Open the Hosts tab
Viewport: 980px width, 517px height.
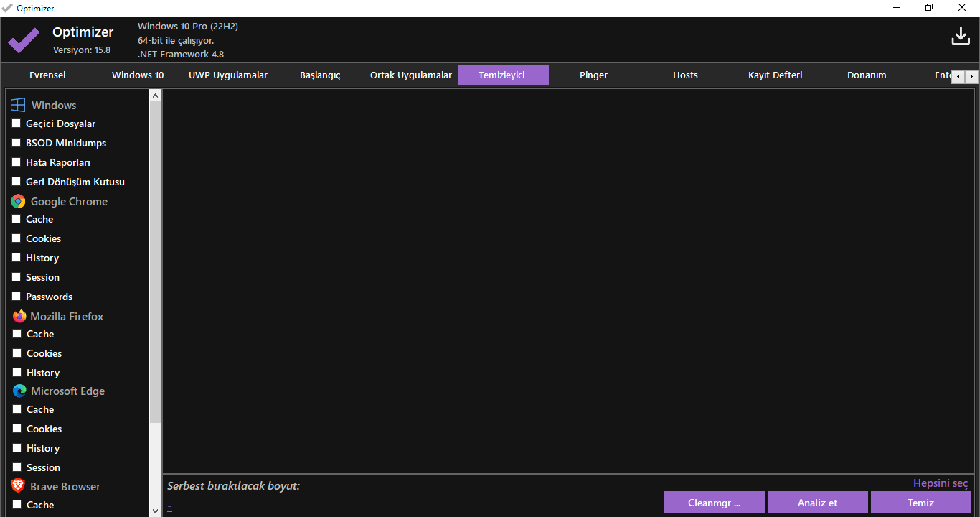(685, 75)
